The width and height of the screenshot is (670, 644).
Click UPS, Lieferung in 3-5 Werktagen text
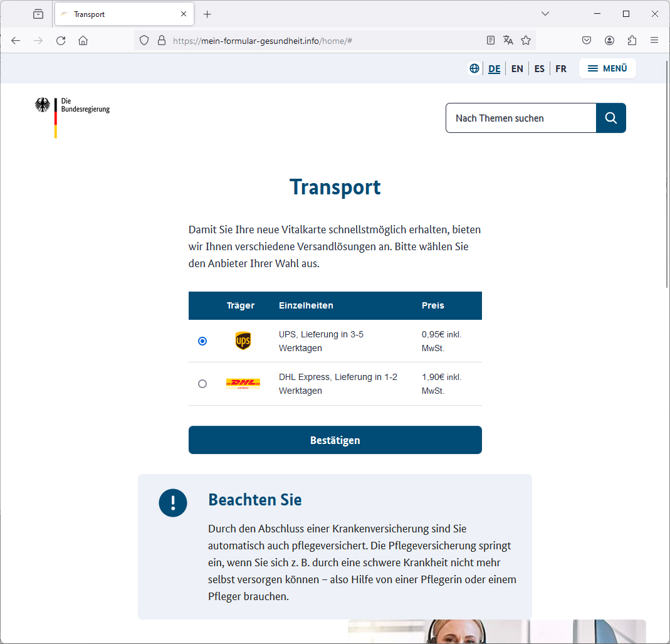tap(322, 341)
